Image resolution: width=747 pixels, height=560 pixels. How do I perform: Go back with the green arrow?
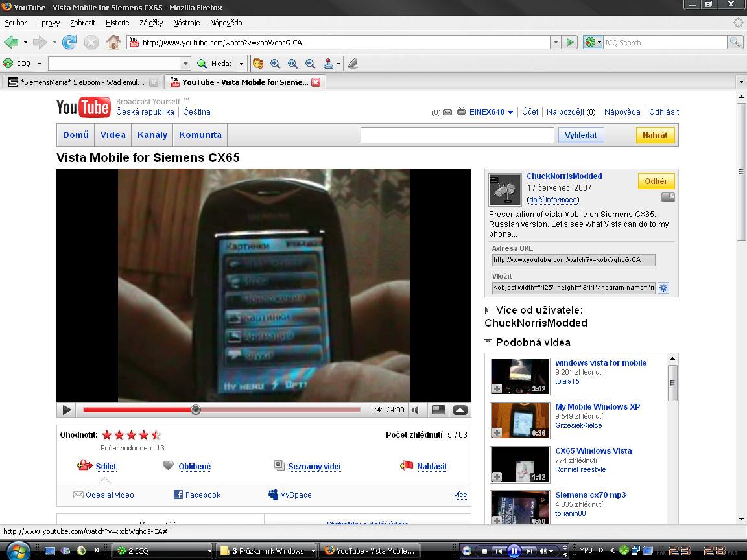coord(11,42)
